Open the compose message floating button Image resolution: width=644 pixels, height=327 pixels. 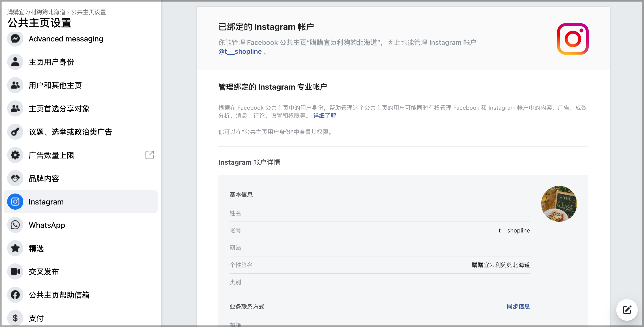(x=627, y=310)
